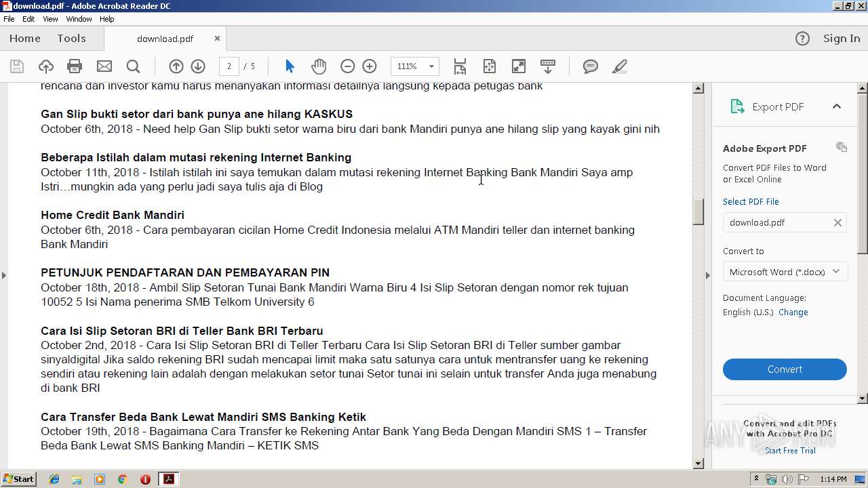Click the right panel scrollbar down arrow

[x=863, y=399]
